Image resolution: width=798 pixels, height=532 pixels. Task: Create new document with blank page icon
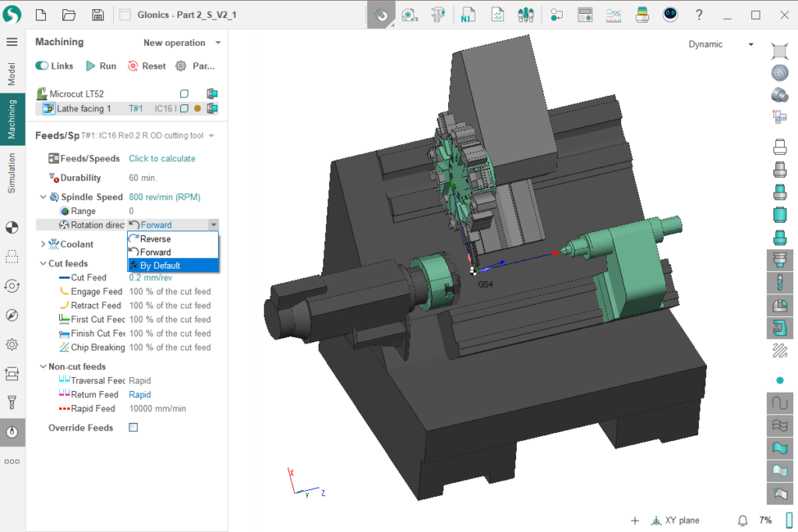point(41,15)
